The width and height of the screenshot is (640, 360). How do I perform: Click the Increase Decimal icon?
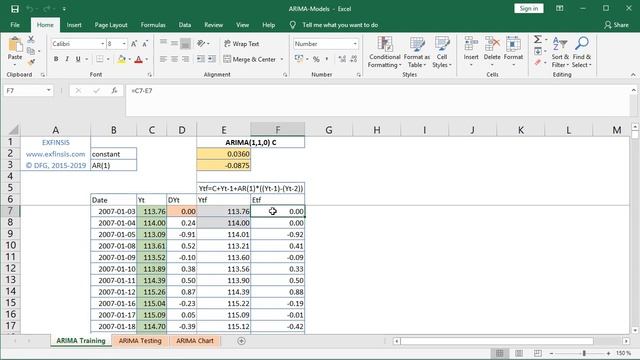(342, 59)
